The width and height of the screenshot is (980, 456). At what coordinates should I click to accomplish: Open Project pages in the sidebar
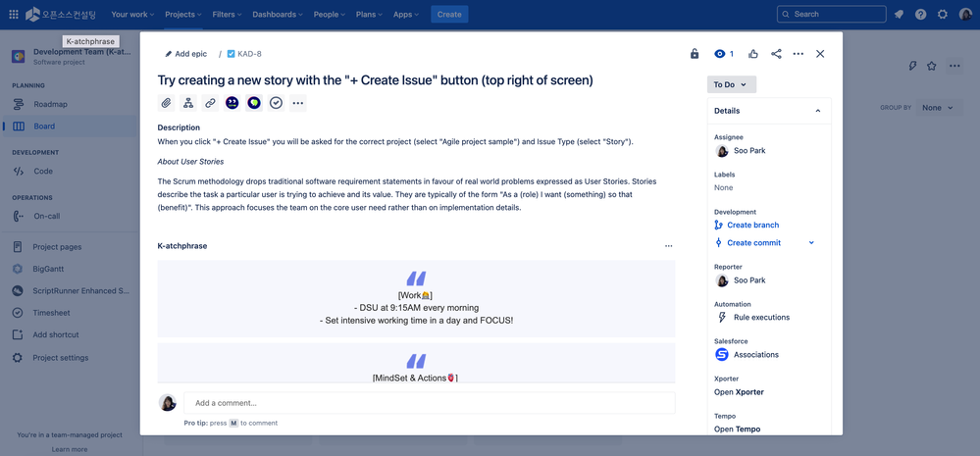pos(70,247)
